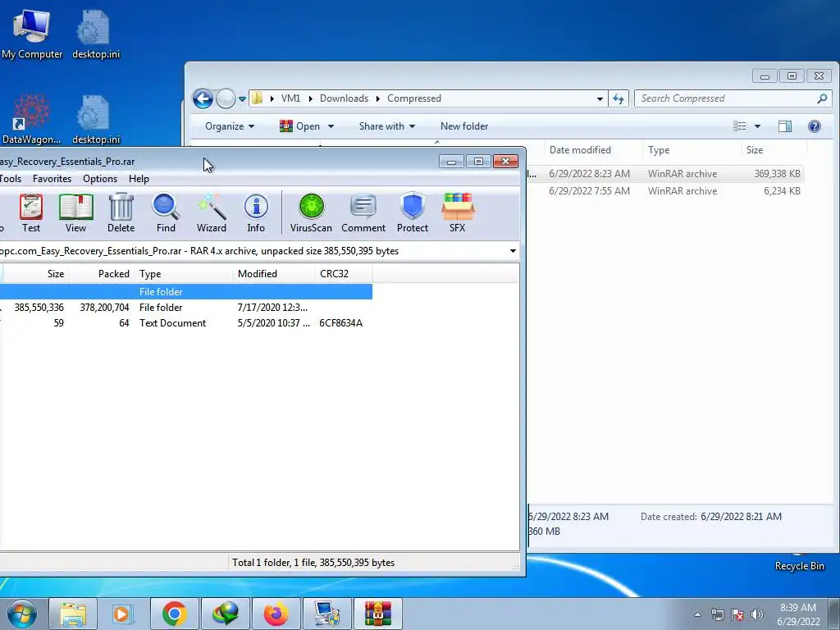Select the Text Document row 6CF8634A
The image size is (840, 630).
tap(186, 323)
